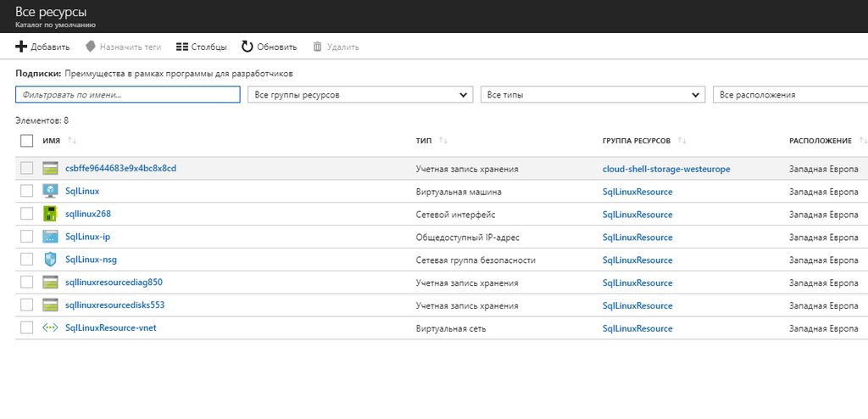Open the SqlLinuxResource-vnet link
The width and height of the screenshot is (868, 419).
point(111,327)
